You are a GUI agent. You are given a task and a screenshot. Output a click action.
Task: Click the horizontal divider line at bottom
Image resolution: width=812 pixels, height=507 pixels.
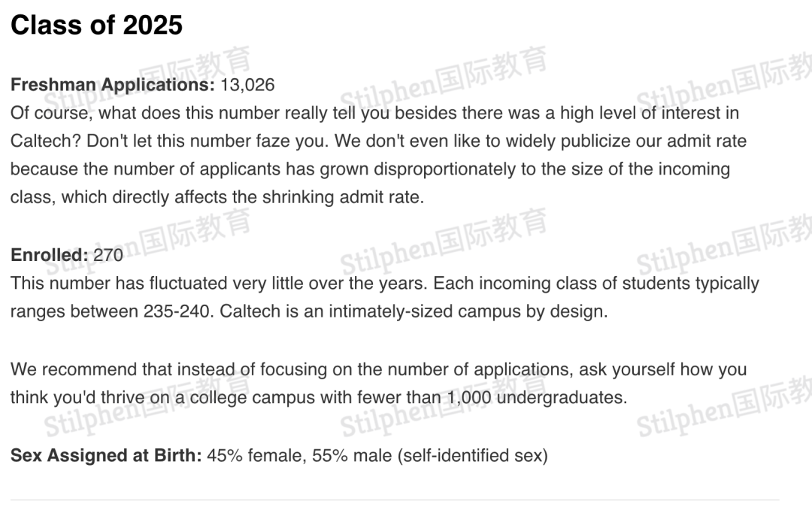coord(395,499)
